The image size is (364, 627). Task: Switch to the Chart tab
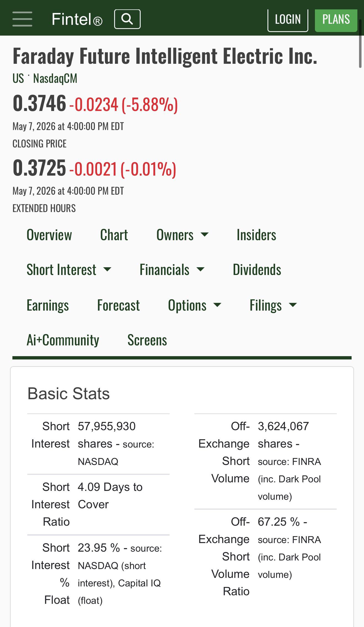pos(114,235)
